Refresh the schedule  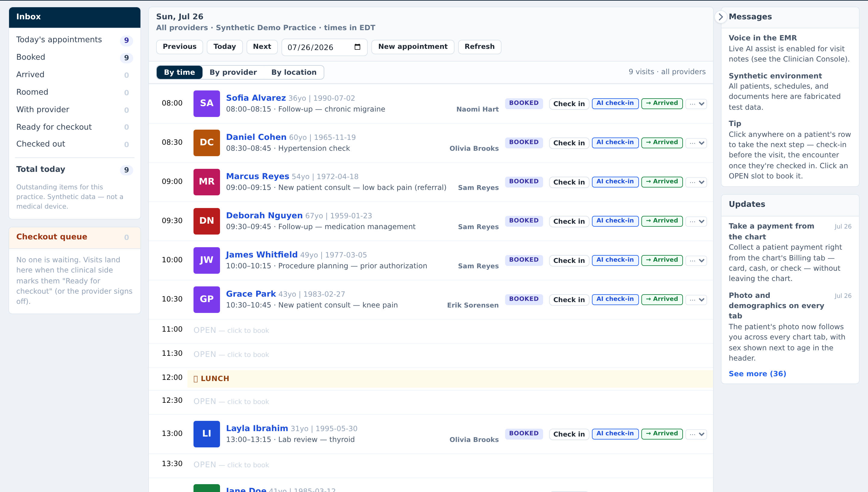(479, 47)
